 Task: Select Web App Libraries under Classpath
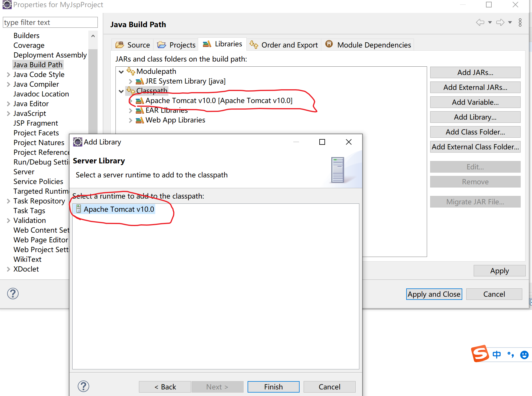click(x=175, y=120)
